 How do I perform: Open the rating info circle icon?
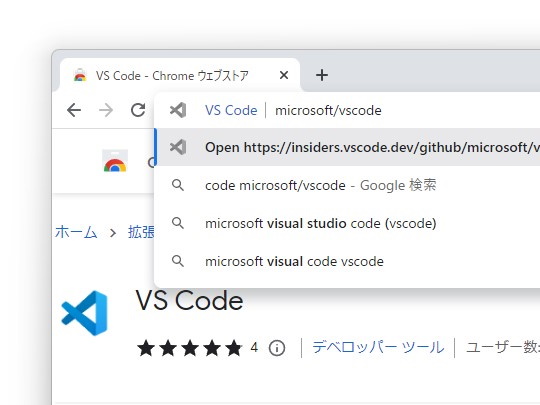(277, 348)
